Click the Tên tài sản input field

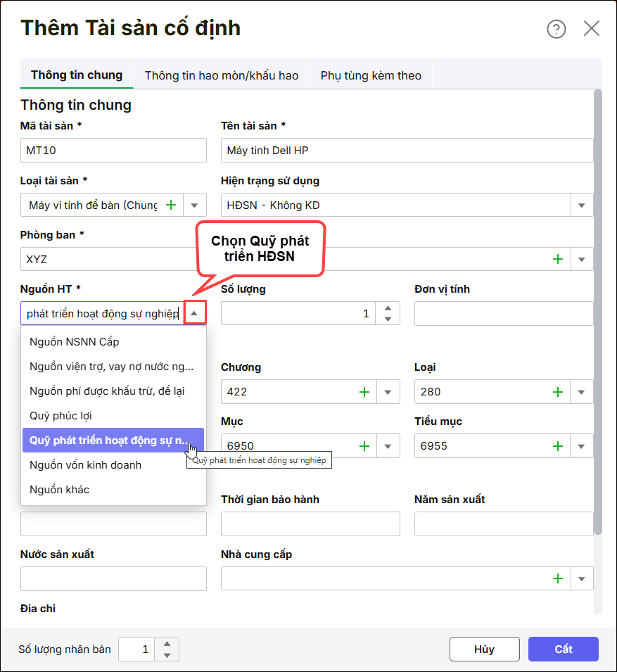click(x=407, y=151)
